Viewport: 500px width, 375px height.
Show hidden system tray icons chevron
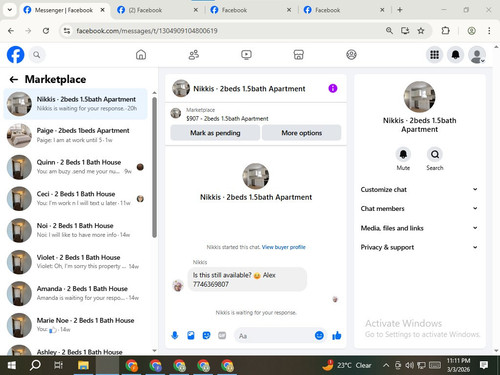[386, 365]
